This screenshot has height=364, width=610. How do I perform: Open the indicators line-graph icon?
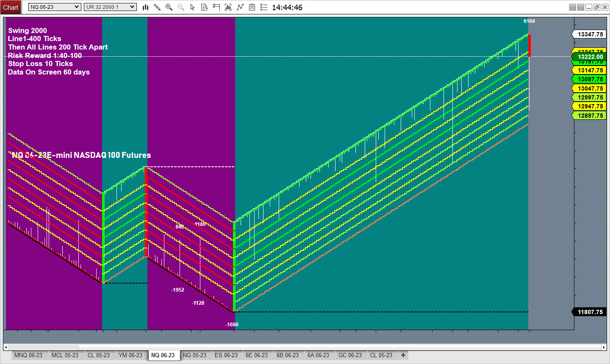tap(240, 7)
